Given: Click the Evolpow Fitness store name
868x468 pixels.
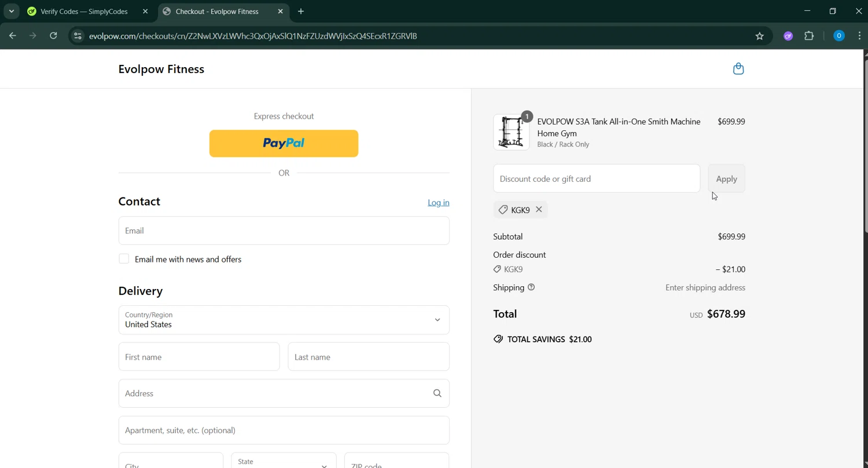Looking at the screenshot, I should pyautogui.click(x=161, y=69).
